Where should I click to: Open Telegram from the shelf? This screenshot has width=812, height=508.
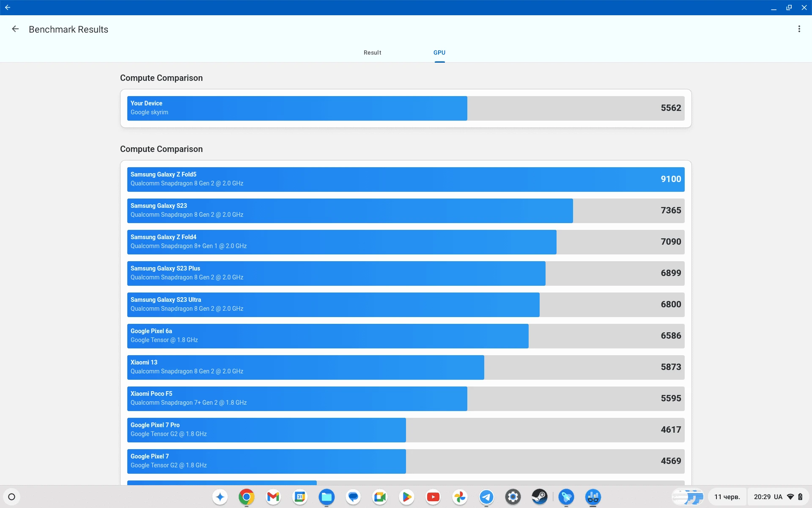point(486,497)
